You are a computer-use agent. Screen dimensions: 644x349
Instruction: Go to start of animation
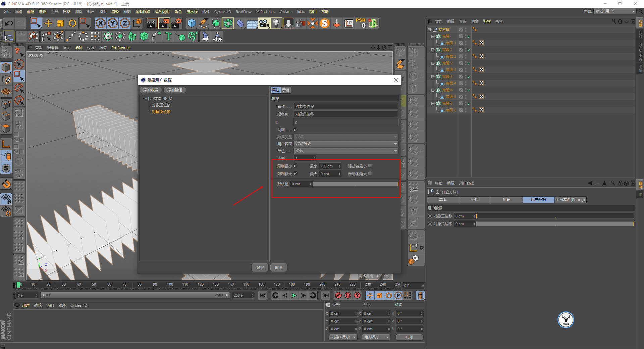[x=263, y=295]
